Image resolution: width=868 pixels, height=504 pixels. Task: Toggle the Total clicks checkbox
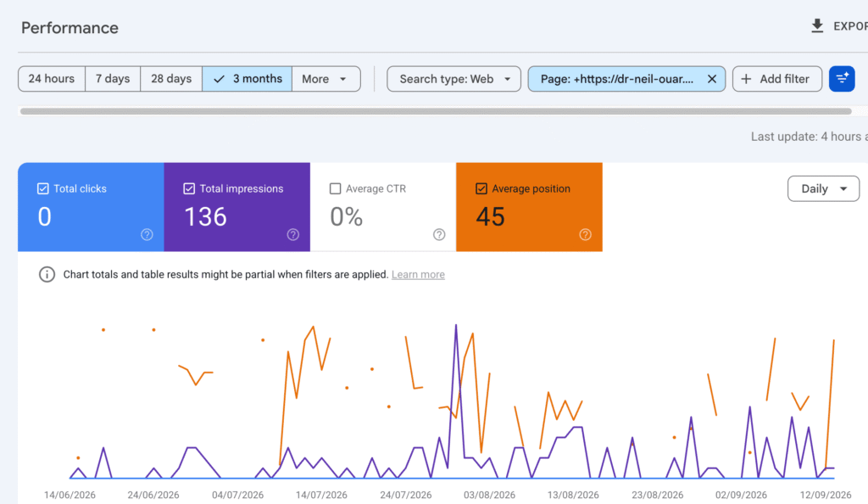tap(42, 189)
